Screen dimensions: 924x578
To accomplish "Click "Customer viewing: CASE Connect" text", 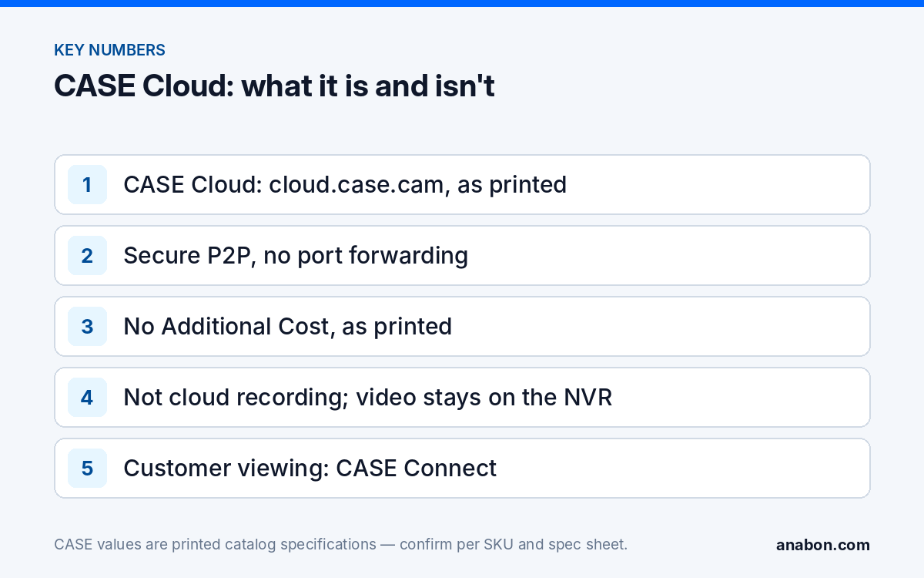I will (x=310, y=469).
